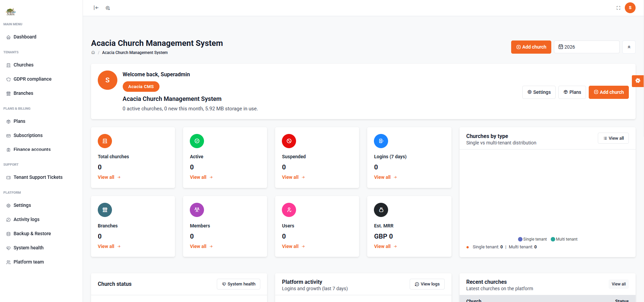Click View all in Recent churches panel

(x=619, y=284)
